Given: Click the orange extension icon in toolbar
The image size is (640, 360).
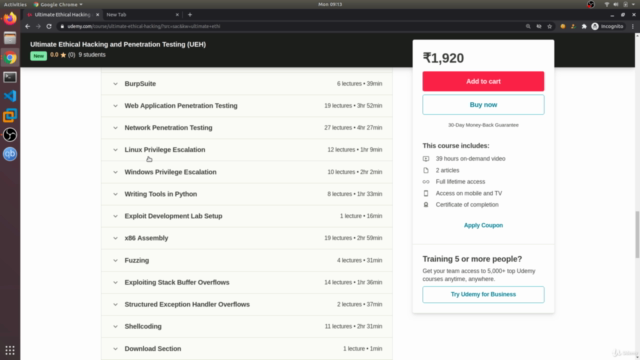Looking at the screenshot, I should tap(562, 26).
